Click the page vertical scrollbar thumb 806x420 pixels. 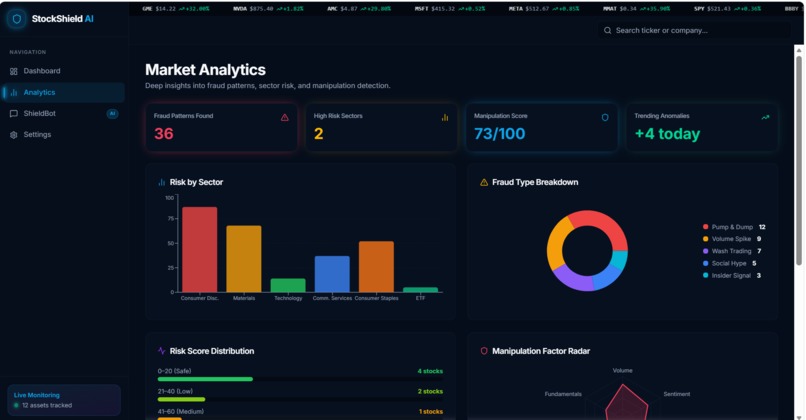pyautogui.click(x=799, y=160)
